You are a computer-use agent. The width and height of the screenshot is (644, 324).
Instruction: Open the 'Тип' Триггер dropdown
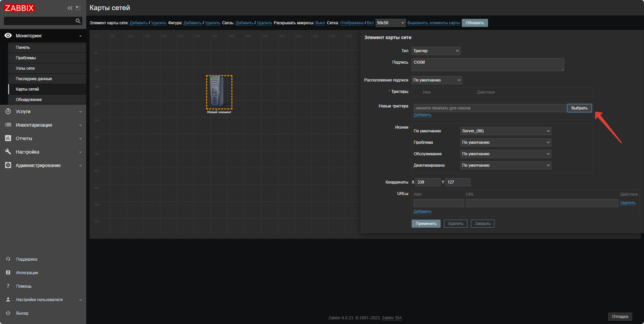[436, 51]
